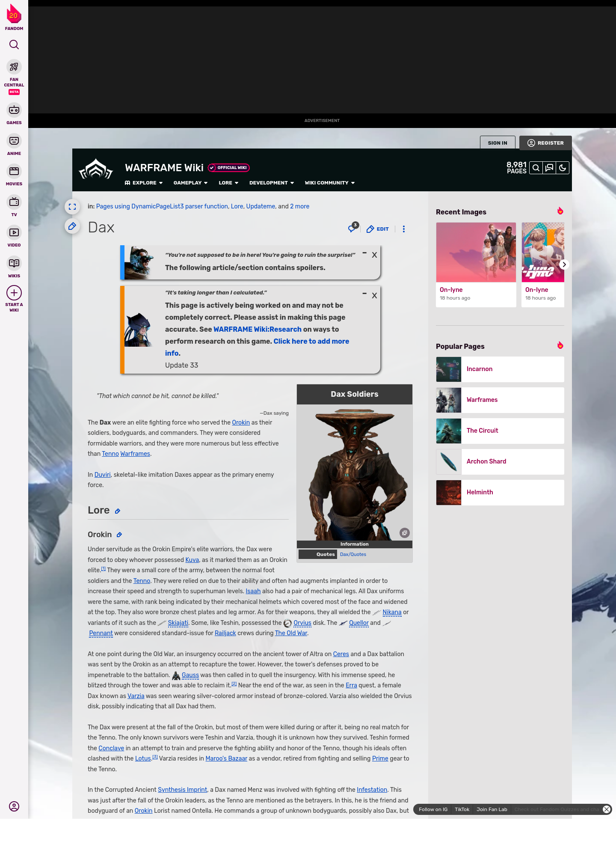Image resolution: width=616 pixels, height=856 pixels.
Task: Collapse the work-in-progress notice with minus
Action: point(364,294)
